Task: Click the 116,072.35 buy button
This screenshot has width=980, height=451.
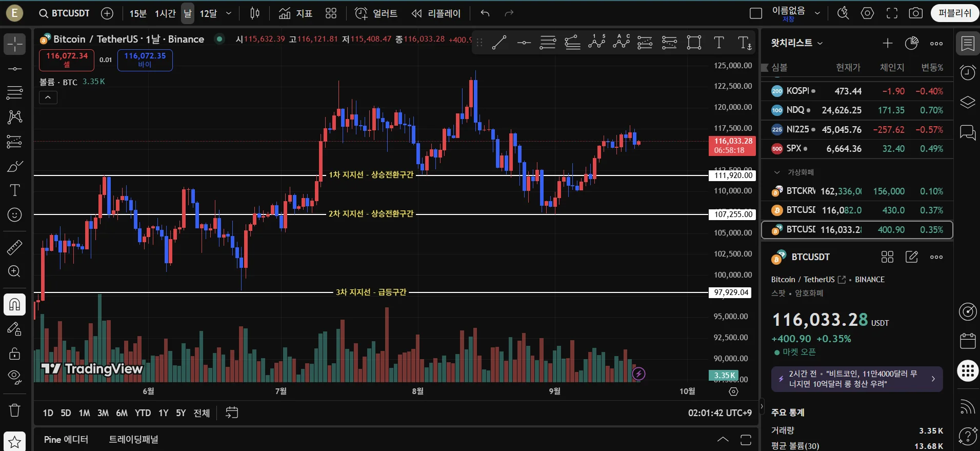Action: tap(145, 60)
